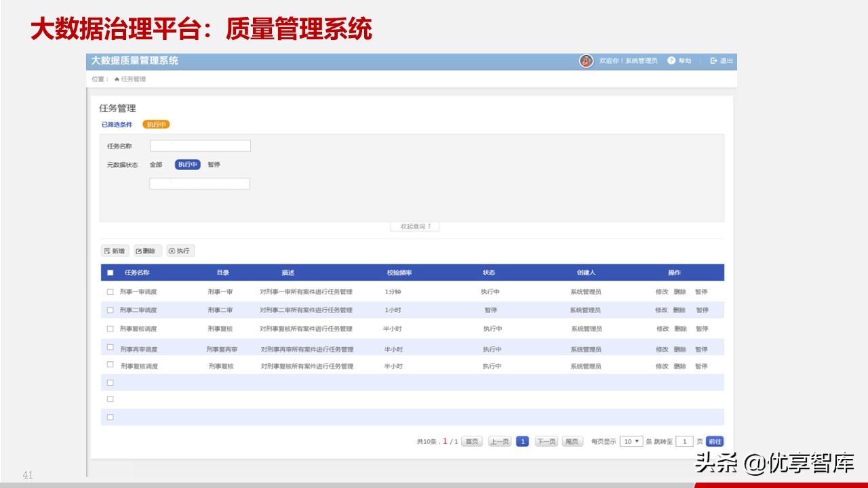
Task: Go to 下一页 next page
Action: click(547, 441)
